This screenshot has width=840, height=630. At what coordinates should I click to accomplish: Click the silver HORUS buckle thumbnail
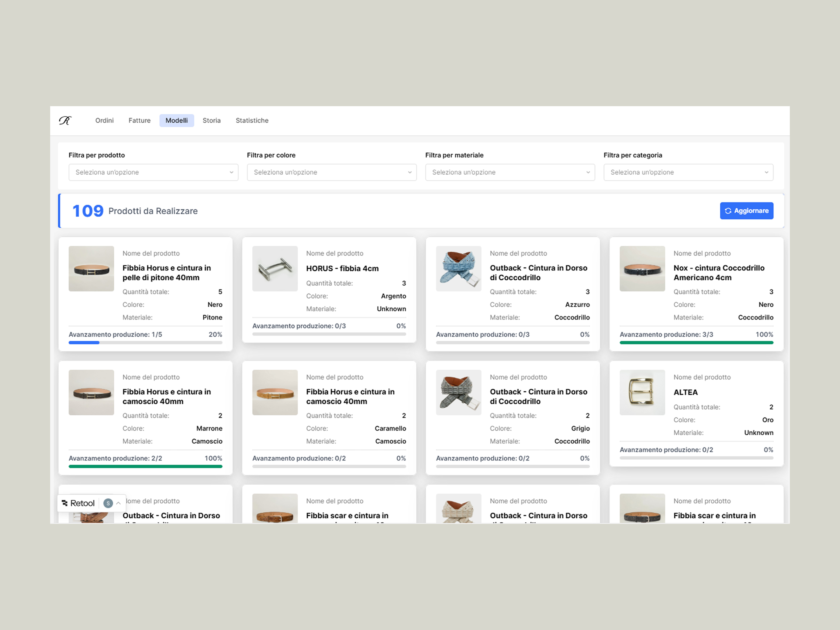pyautogui.click(x=275, y=268)
